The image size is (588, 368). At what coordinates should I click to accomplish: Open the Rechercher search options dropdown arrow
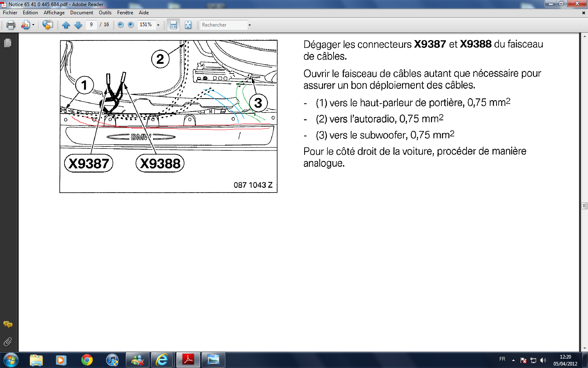(x=249, y=25)
